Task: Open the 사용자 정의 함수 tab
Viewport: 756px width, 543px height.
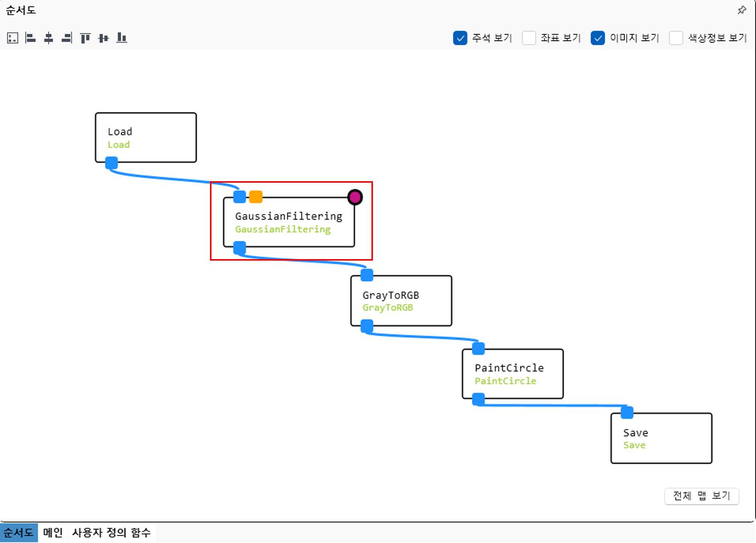Action: tap(111, 533)
